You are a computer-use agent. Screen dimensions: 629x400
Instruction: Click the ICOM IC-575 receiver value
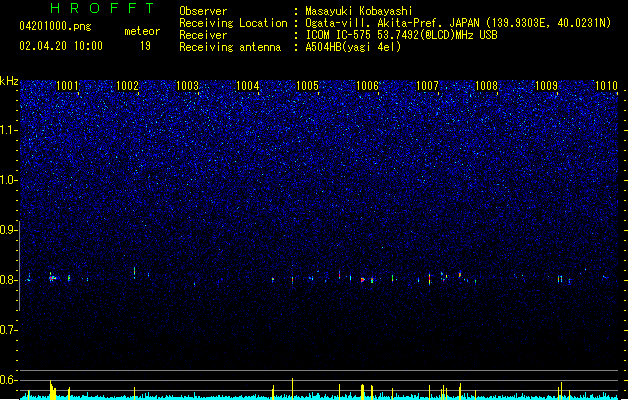tap(401, 35)
